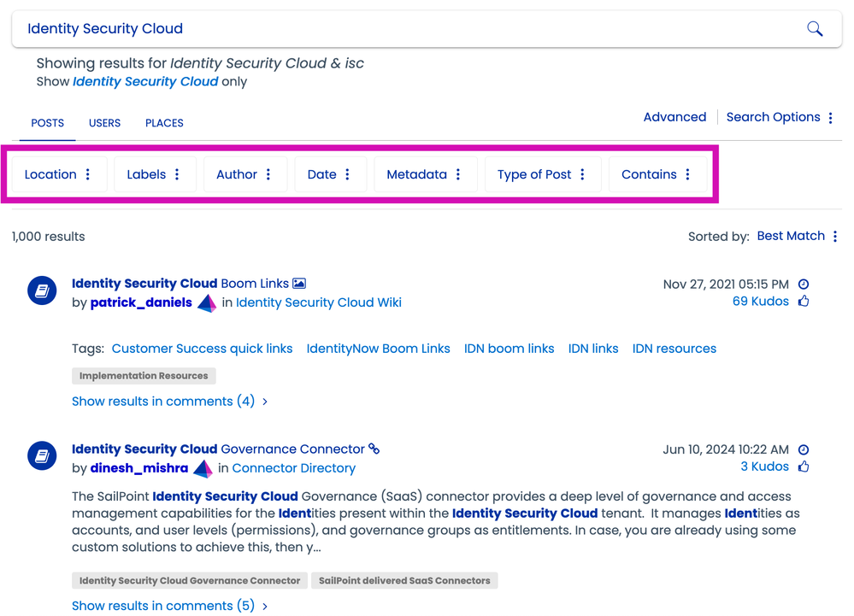854x616 pixels.
Task: Open Search Options three-dot menu
Action: click(830, 118)
